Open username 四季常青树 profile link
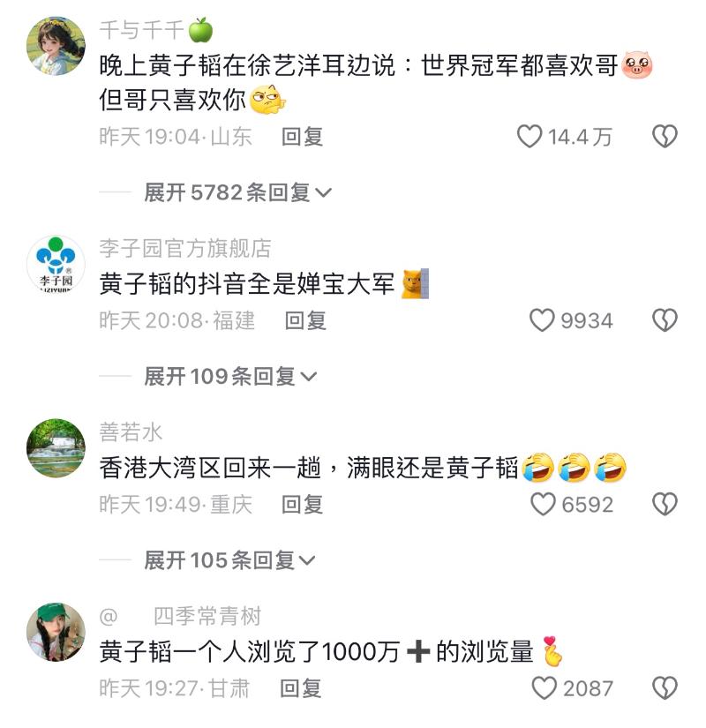Screen dimensions: 706x728 207,616
